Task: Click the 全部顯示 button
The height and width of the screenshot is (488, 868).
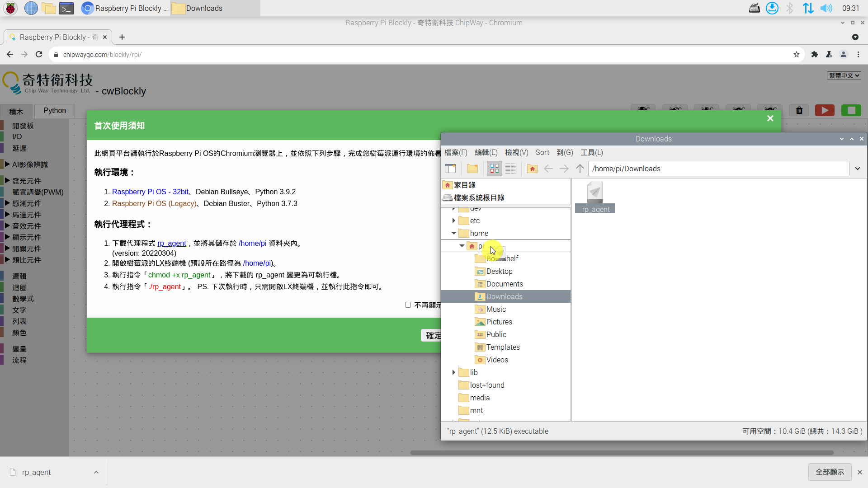Action: click(x=830, y=472)
